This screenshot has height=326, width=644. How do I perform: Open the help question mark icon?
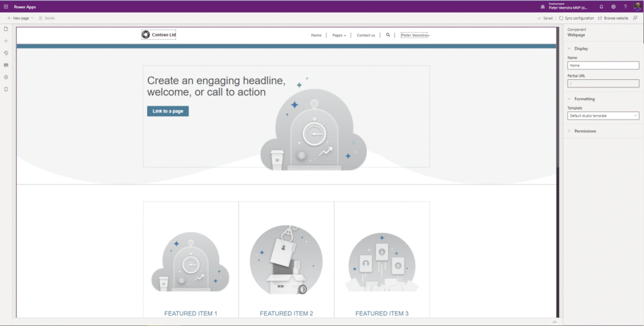(x=625, y=6)
